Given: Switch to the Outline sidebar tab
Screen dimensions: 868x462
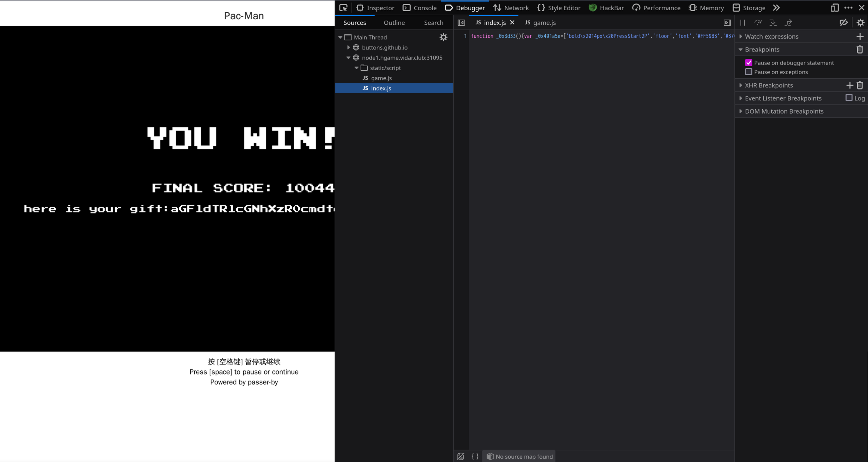Looking at the screenshot, I should tap(394, 23).
